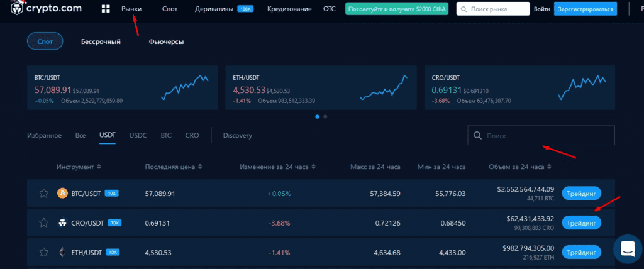This screenshot has width=644, height=269.
Task: Go to first carousel page dot
Action: (x=318, y=117)
